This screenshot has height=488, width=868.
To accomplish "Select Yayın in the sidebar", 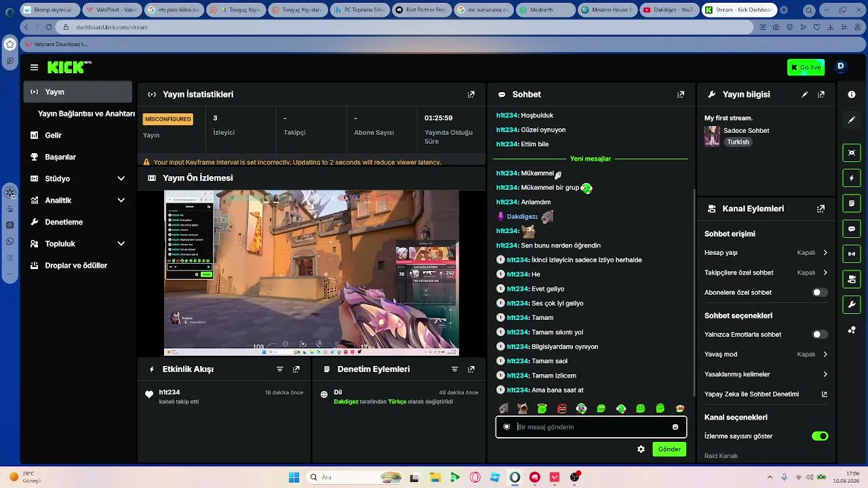I will point(78,92).
